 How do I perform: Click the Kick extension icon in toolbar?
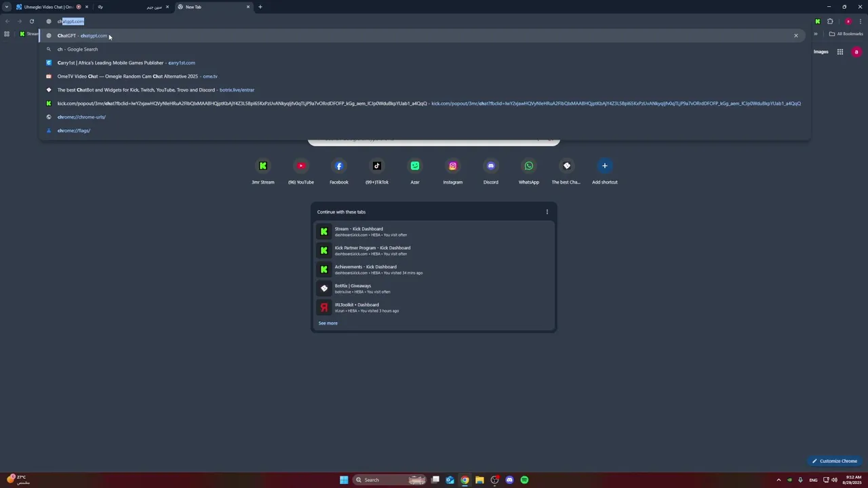click(x=818, y=21)
